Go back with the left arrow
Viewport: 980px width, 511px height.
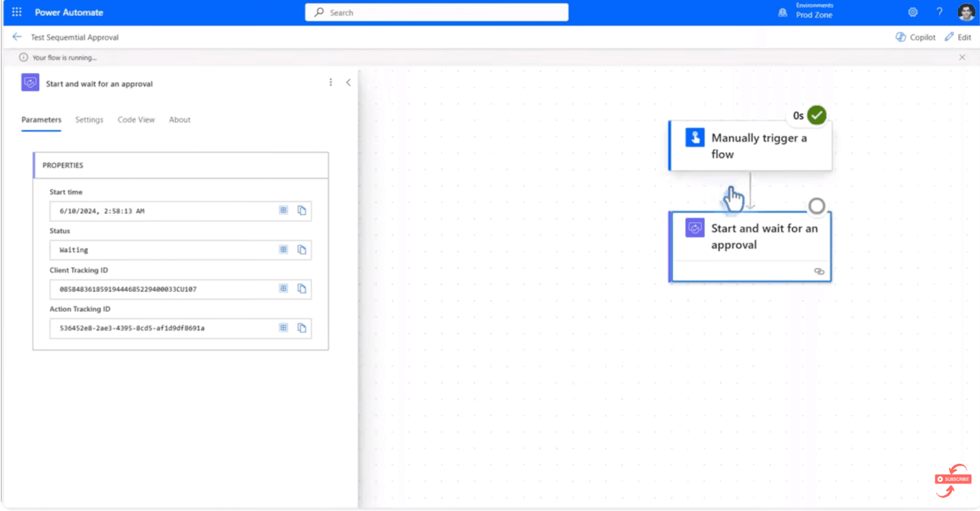(x=17, y=37)
